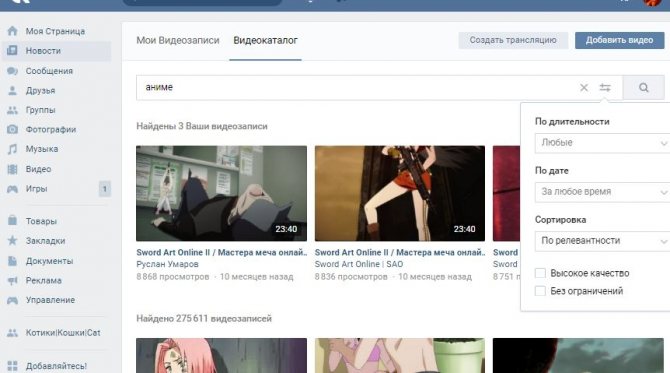
Task: Open the Сортировка dropdown (По релевантности)
Action: 602,241
